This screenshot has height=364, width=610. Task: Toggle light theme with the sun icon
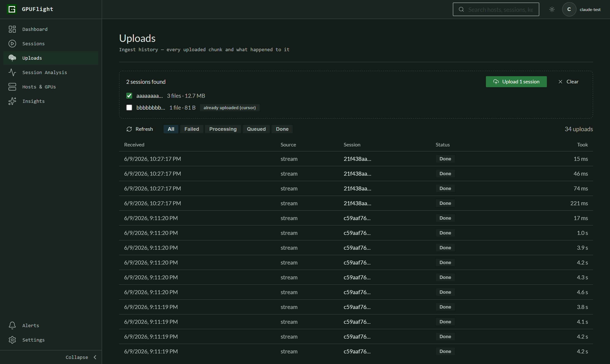tap(552, 9)
